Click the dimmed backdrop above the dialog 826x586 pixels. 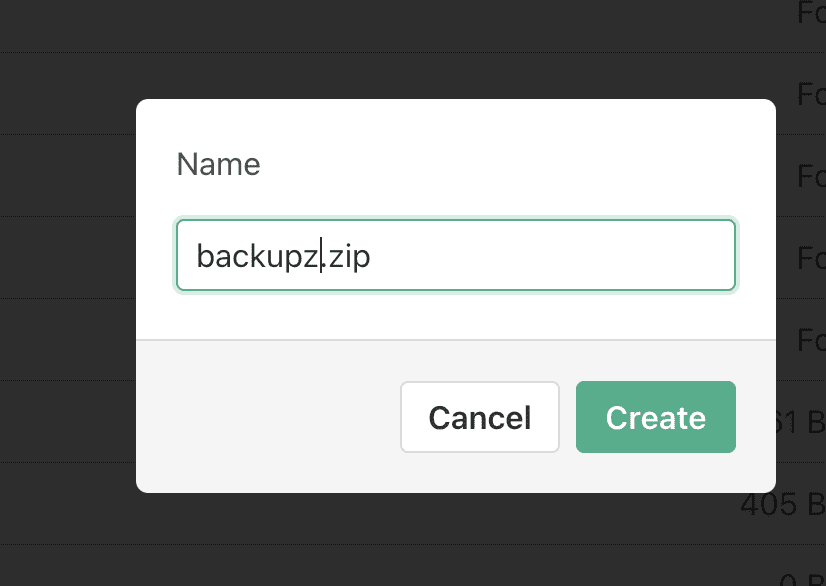click(x=400, y=50)
